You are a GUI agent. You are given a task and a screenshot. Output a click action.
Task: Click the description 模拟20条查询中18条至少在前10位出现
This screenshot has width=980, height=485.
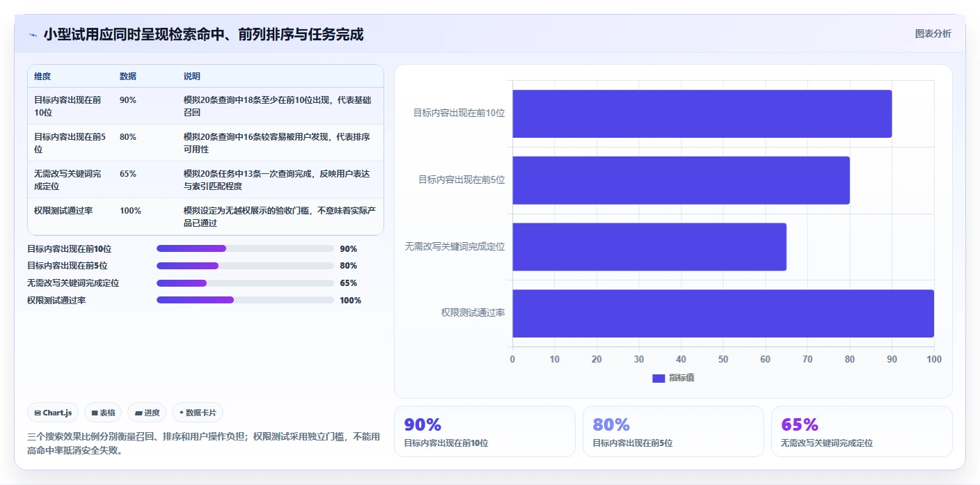[278, 106]
